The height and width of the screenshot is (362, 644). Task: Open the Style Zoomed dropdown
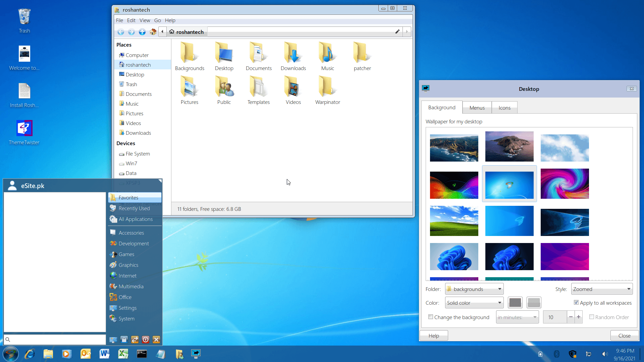(602, 289)
